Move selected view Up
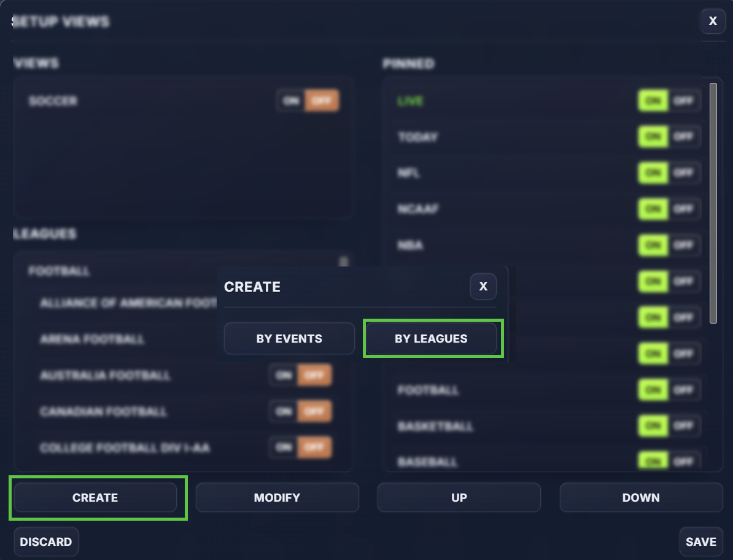 click(x=459, y=497)
